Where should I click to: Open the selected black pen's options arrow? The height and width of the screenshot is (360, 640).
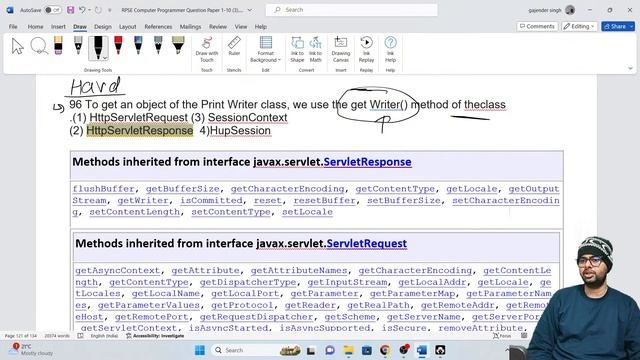[x=105, y=58]
